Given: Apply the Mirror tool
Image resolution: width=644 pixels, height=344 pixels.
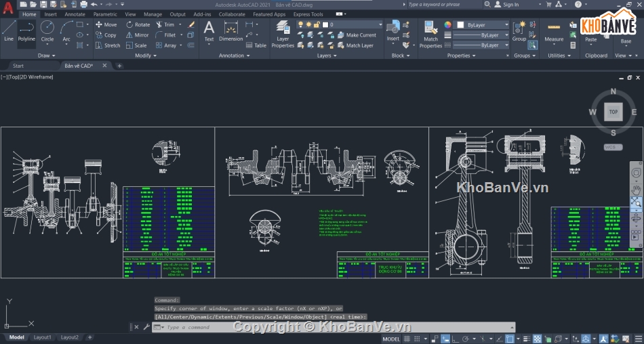Looking at the screenshot, I should tap(137, 35).
